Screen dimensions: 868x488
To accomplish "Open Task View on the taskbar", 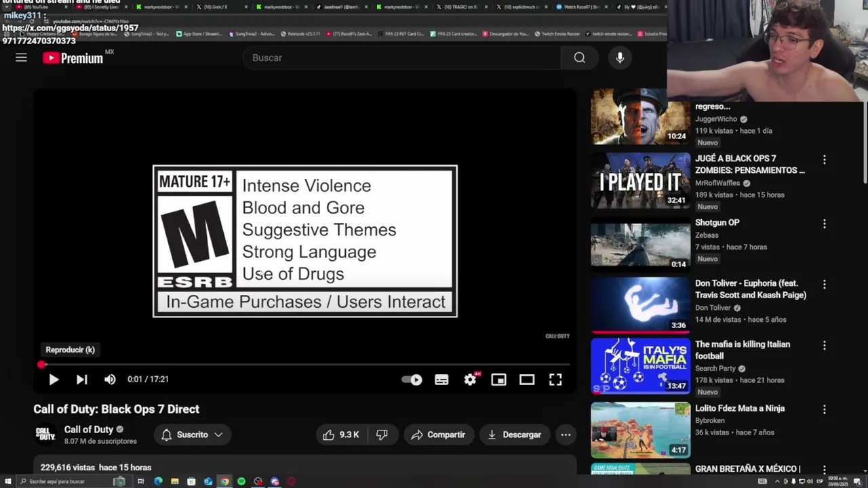I will click(140, 481).
